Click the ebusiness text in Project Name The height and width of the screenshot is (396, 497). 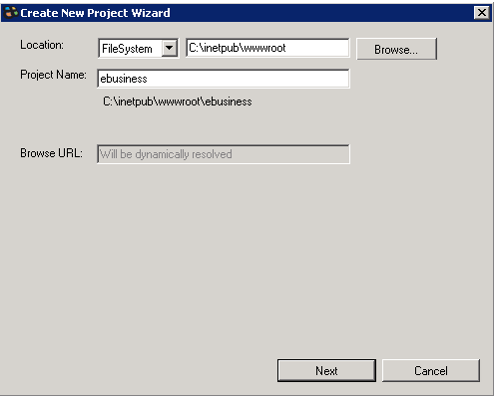124,79
